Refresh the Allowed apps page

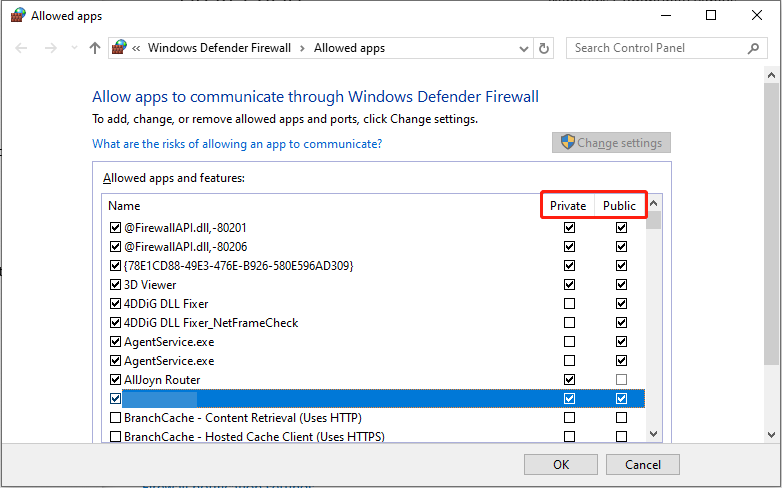click(x=544, y=48)
